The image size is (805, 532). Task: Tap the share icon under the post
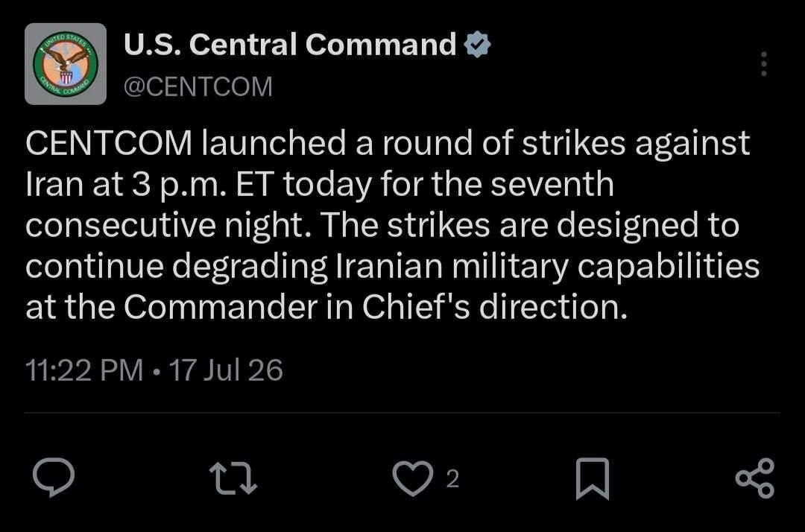[x=754, y=478]
